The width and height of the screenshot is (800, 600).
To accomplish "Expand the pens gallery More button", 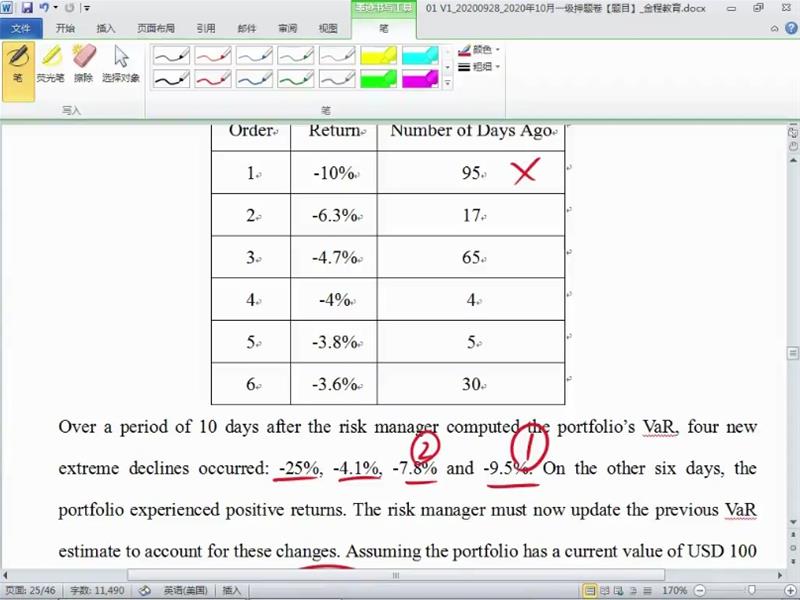I will pyautogui.click(x=447, y=83).
